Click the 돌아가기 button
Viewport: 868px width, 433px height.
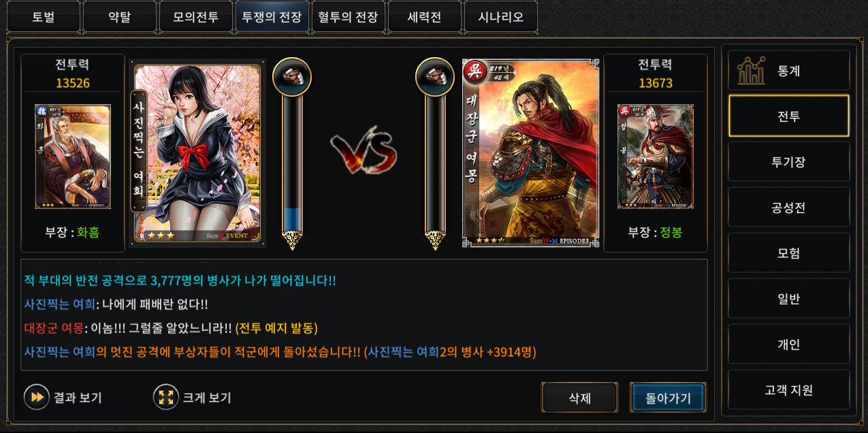668,398
